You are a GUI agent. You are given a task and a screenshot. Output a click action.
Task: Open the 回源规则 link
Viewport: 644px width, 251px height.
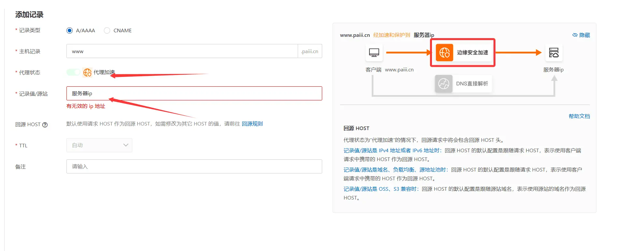(252, 124)
